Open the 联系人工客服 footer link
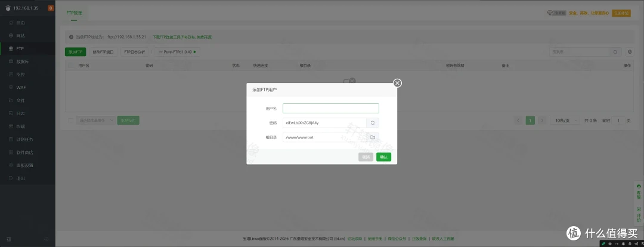The height and width of the screenshot is (247, 644). (x=442, y=239)
